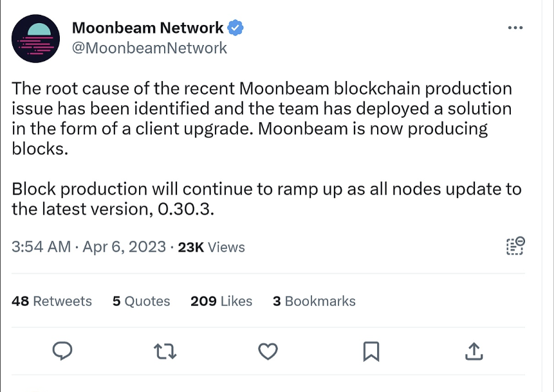Open the reply composer icon

pyautogui.click(x=62, y=352)
